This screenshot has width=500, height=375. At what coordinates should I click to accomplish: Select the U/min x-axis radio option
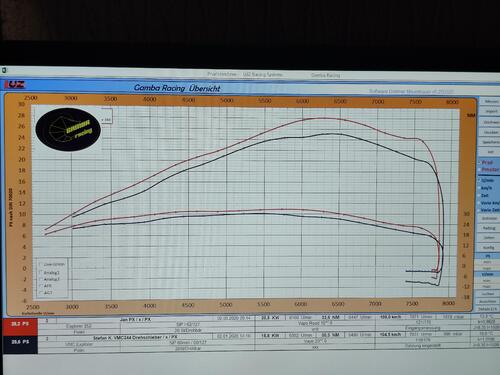[x=480, y=180]
